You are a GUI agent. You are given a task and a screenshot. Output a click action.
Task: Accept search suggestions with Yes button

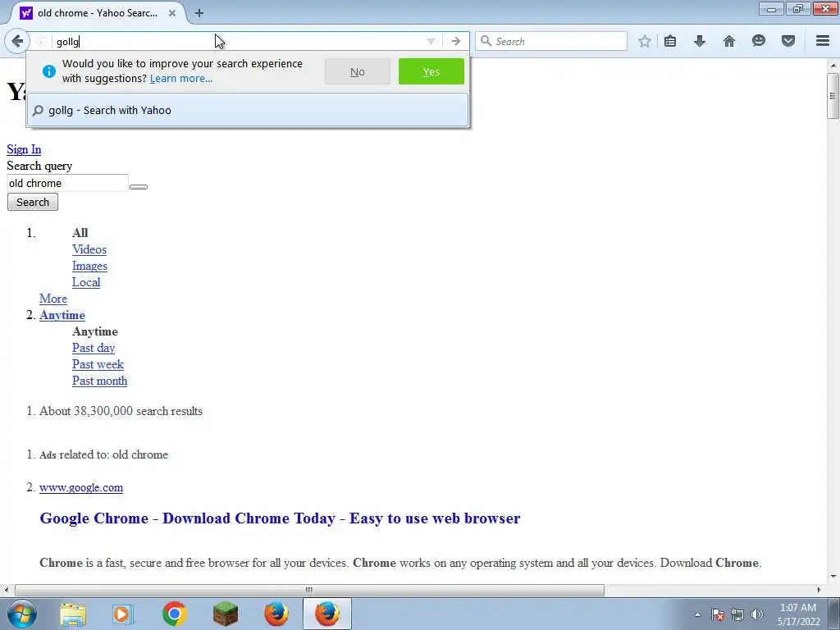coord(431,72)
